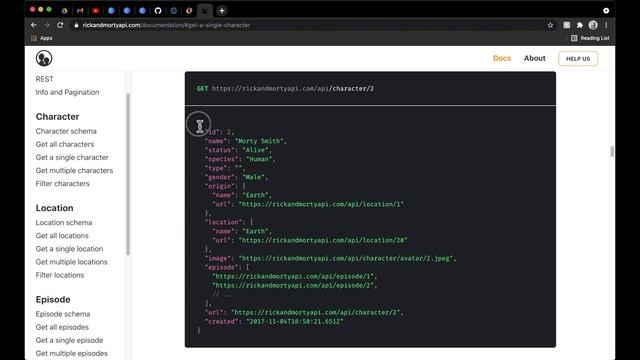Open Episode schema in sidebar
Viewport: 640px width, 360px height.
[x=63, y=314]
